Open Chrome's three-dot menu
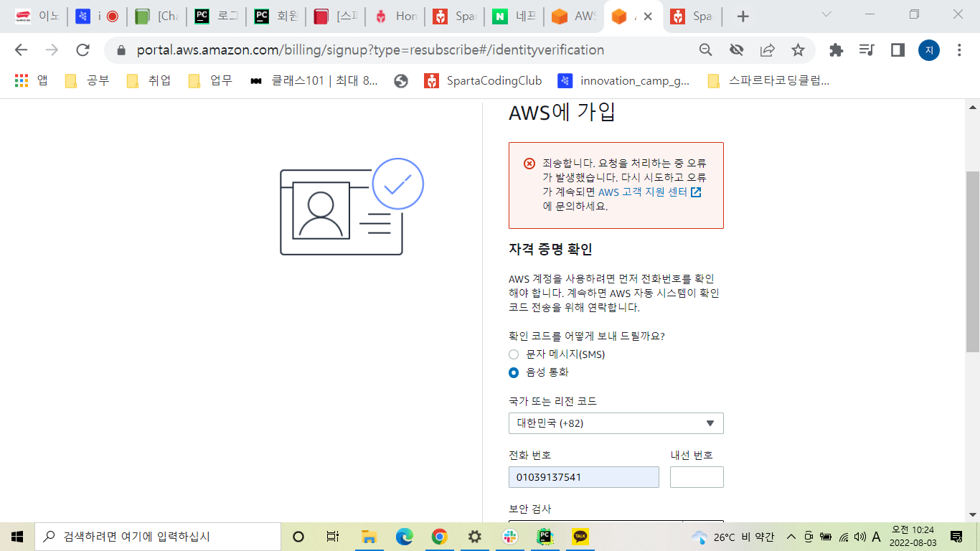Image resolution: width=980 pixels, height=551 pixels. (959, 50)
